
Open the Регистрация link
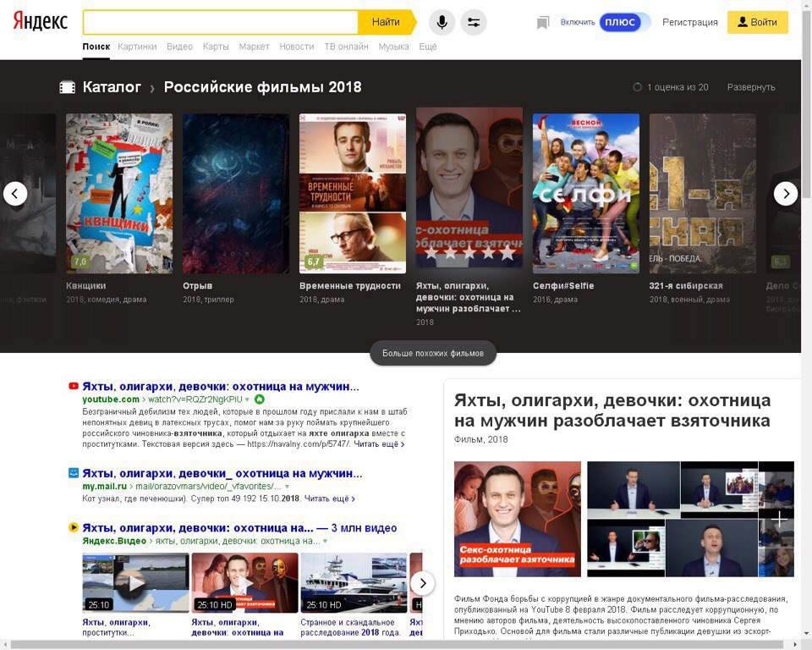(690, 22)
